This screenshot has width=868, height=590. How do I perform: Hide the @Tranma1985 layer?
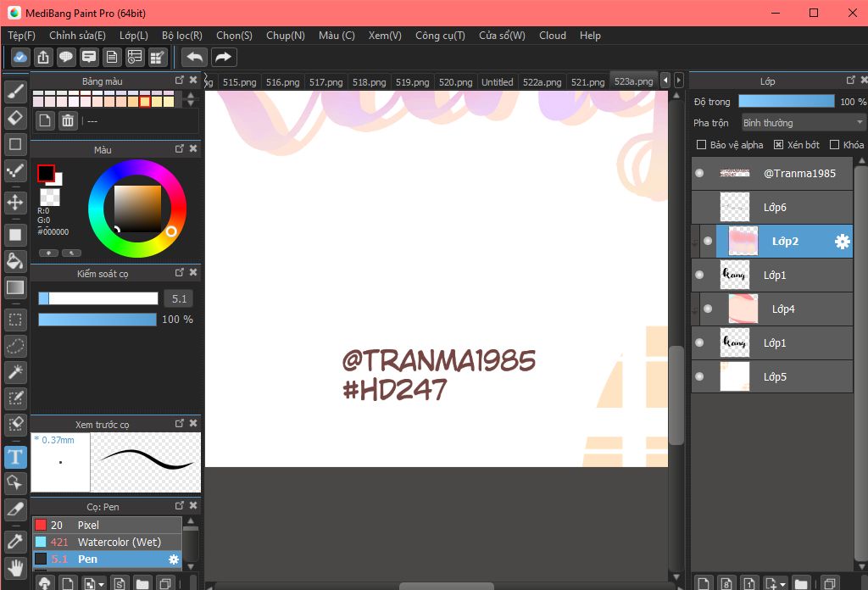tap(699, 173)
